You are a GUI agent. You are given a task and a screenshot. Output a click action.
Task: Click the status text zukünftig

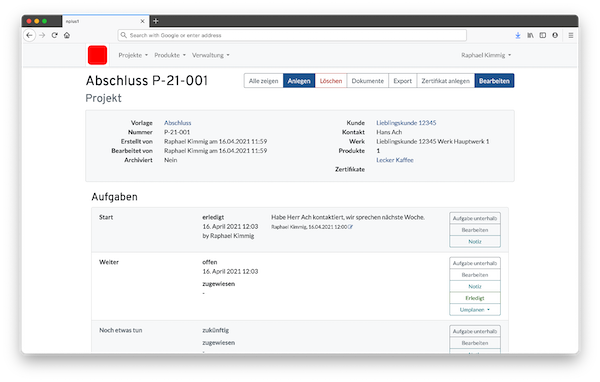coord(215,330)
